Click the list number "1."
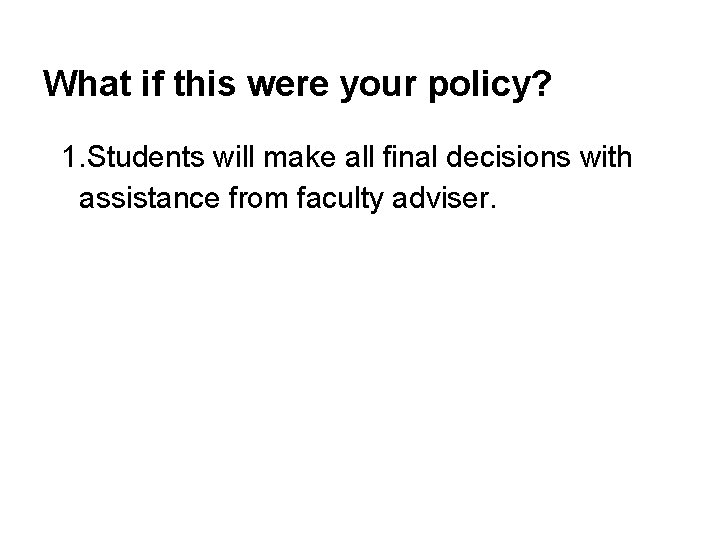 click(x=72, y=158)
